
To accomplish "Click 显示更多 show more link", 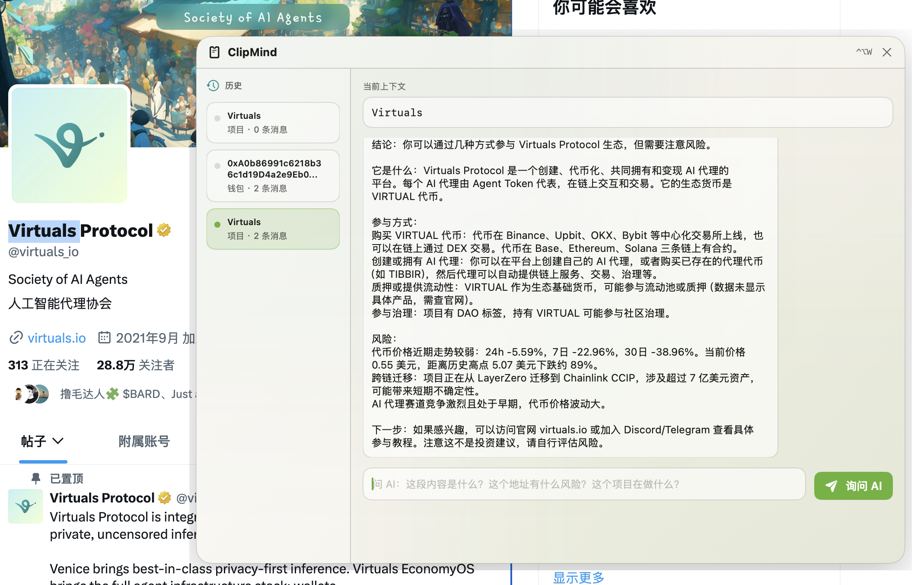I will [x=578, y=578].
